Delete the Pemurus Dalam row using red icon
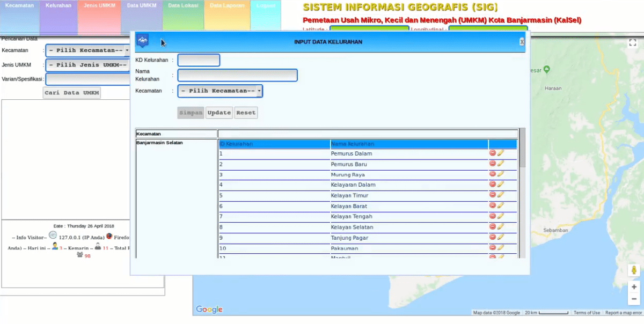The width and height of the screenshot is (644, 324). coord(492,153)
